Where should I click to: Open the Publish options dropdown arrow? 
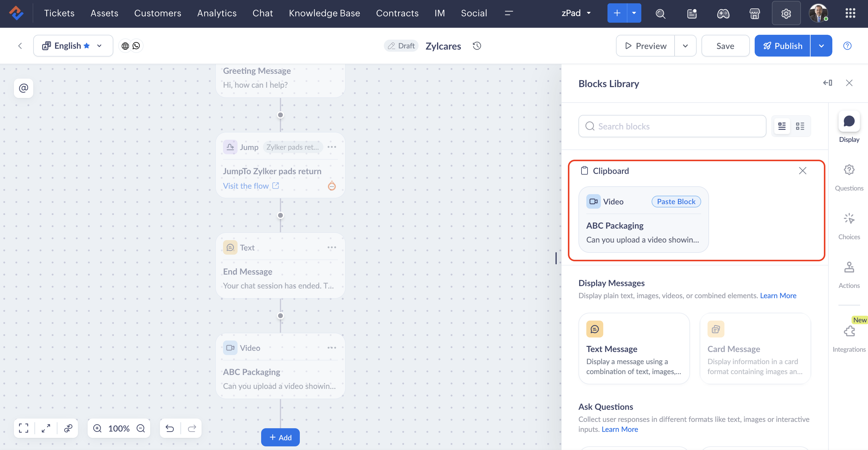[821, 46]
